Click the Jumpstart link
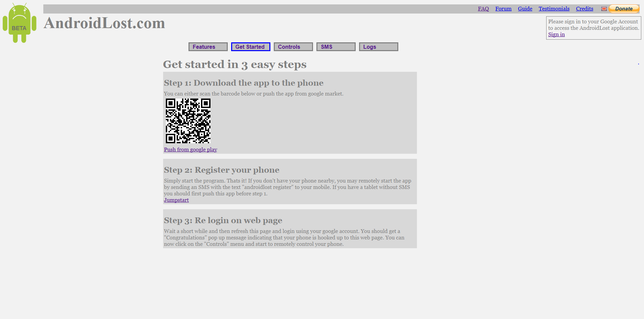The width and height of the screenshot is (644, 319). pos(176,200)
